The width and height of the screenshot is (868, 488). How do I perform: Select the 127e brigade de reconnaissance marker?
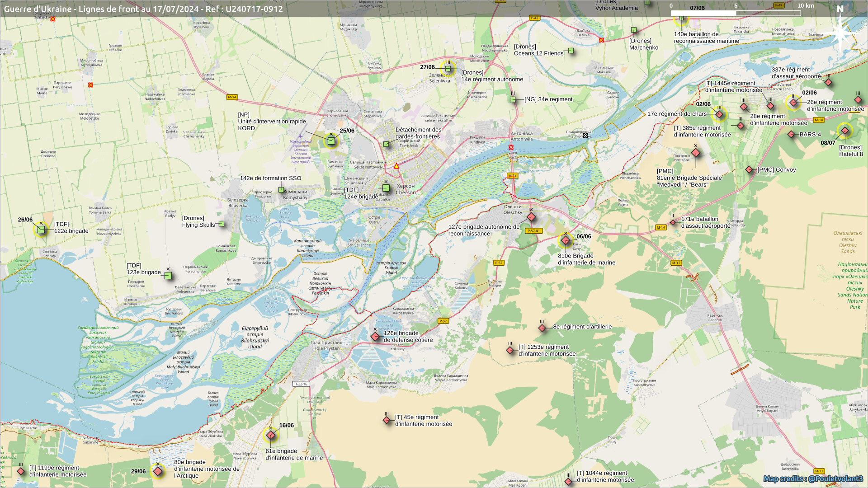tap(531, 217)
